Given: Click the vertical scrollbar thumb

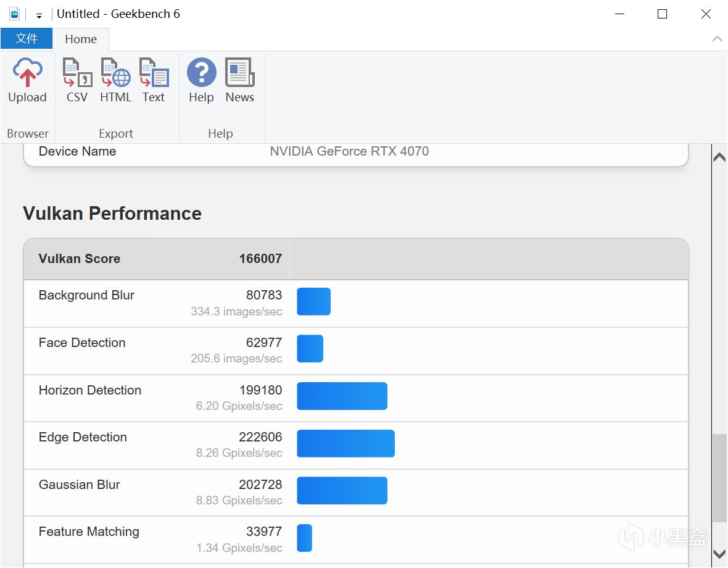Looking at the screenshot, I should (x=719, y=478).
